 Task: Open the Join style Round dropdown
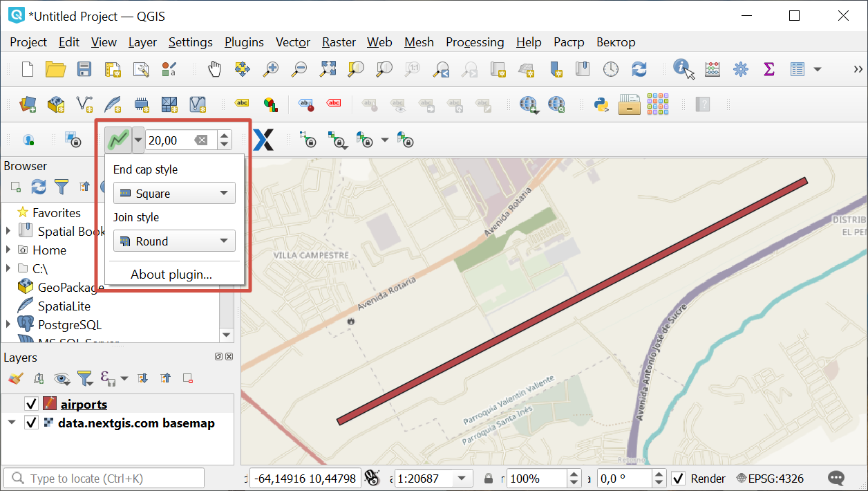tap(174, 241)
